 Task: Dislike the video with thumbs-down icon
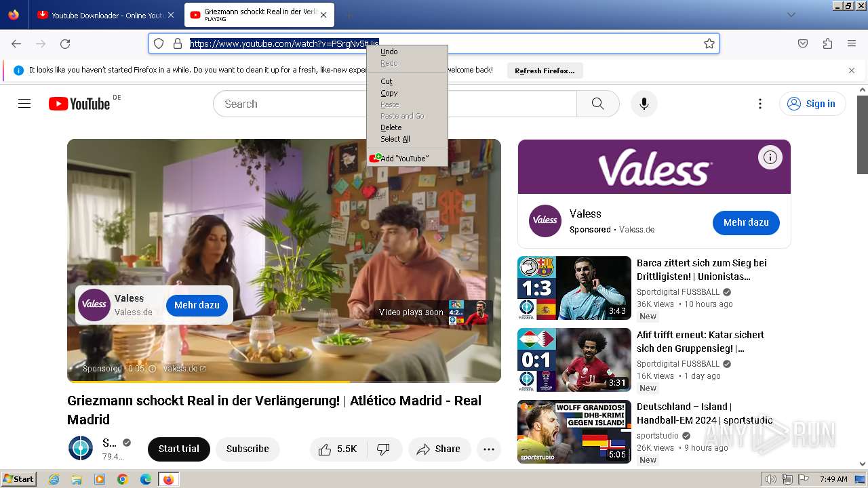coord(384,449)
